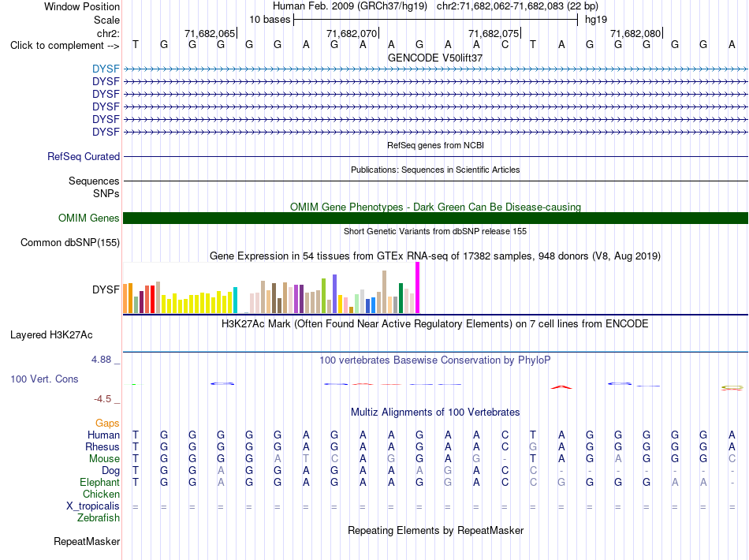Select the Common dbSNP(155) track label
Screen dimensions: 749x560
point(69,242)
